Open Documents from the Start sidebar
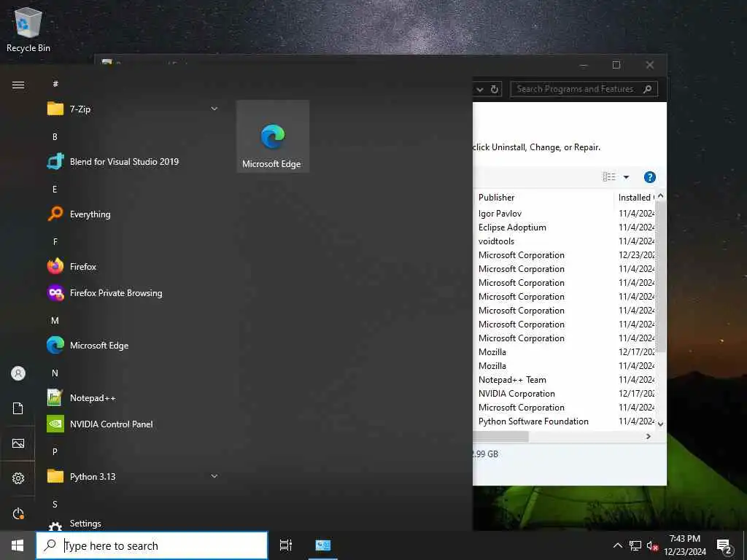The width and height of the screenshot is (747, 560). click(x=18, y=408)
